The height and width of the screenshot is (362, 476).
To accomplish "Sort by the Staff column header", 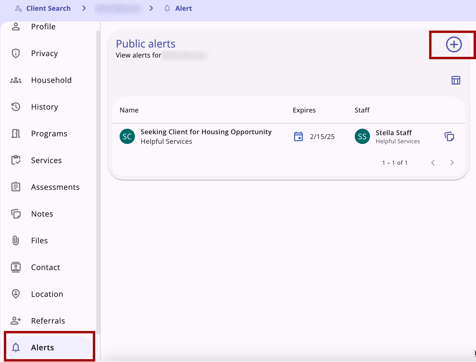I will (x=362, y=110).
